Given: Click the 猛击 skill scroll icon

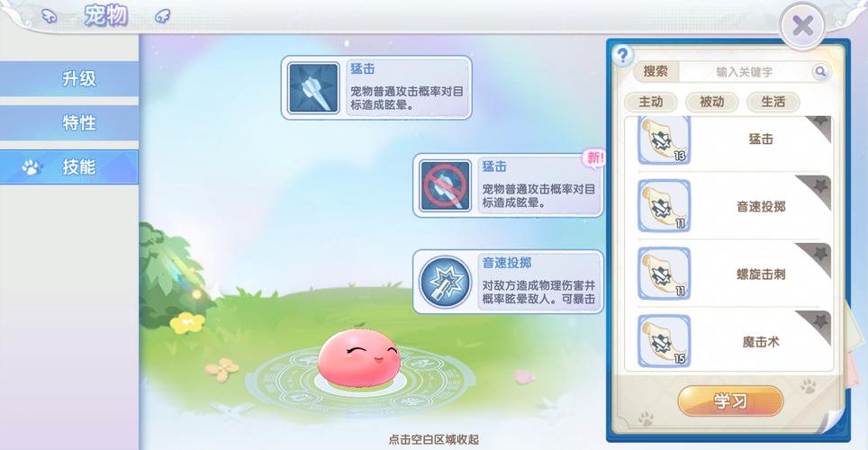Looking at the screenshot, I should (665, 140).
